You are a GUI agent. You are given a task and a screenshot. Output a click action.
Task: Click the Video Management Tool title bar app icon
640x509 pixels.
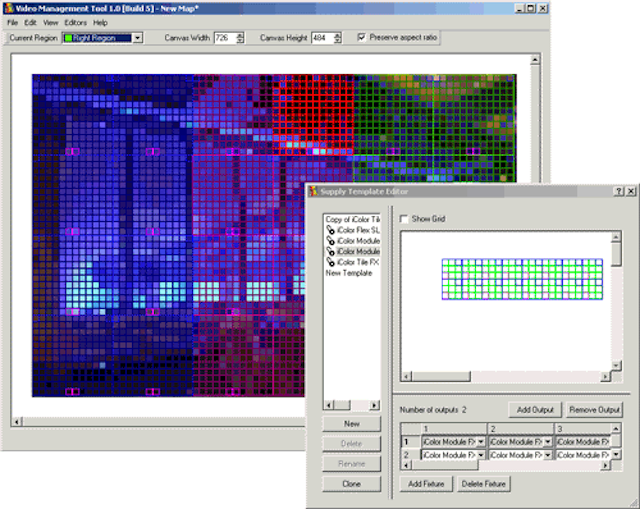9,8
